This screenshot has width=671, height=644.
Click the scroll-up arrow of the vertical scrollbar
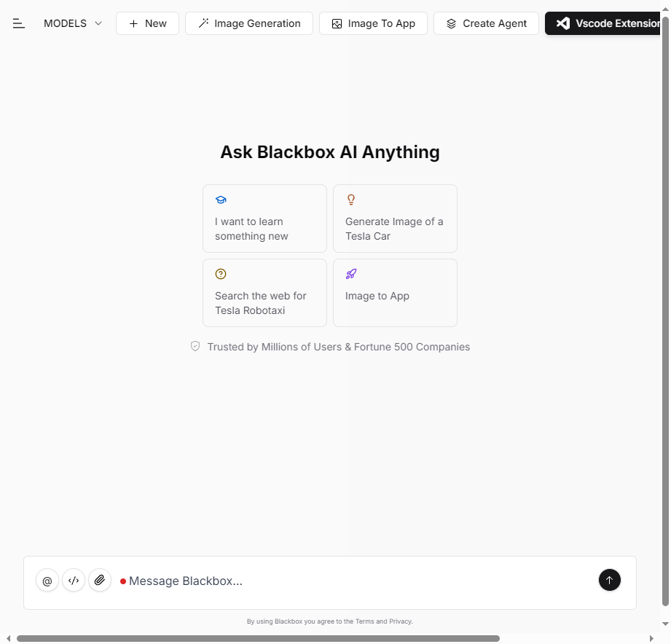click(665, 9)
